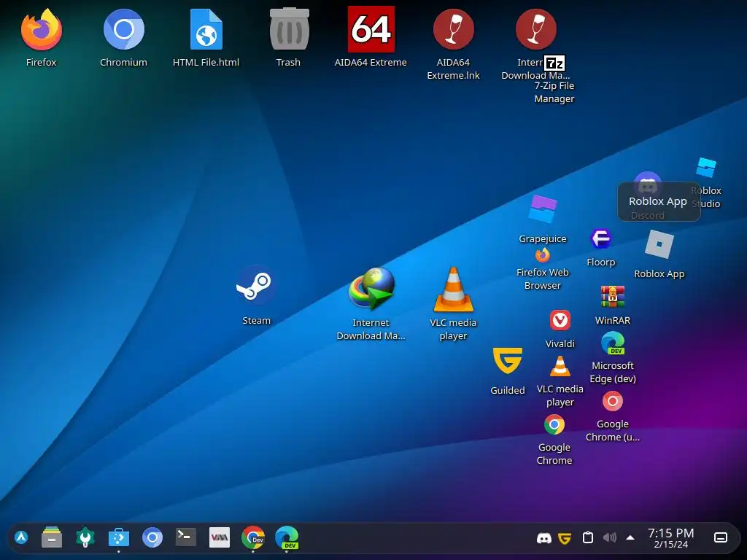The image size is (747, 560).
Task: Open the green wrench settings tool in taskbar
Action: pos(85,537)
